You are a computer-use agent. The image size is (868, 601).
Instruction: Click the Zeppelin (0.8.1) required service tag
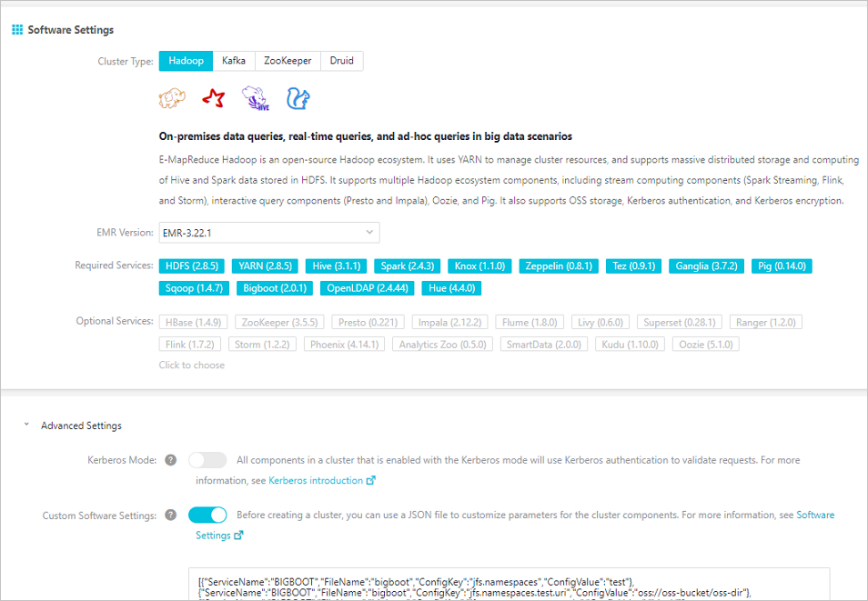click(559, 266)
